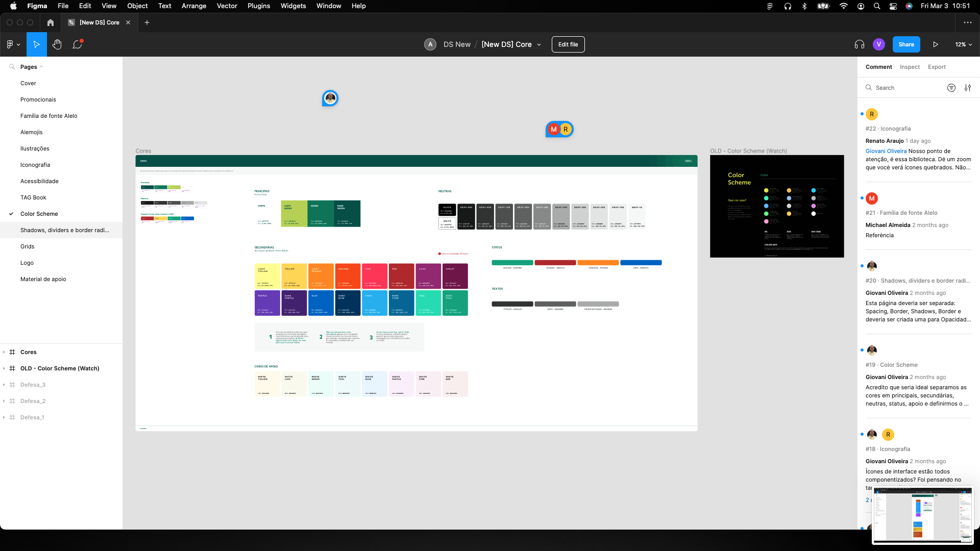Open comment view settings sliders icon
980x551 pixels.
click(968, 88)
